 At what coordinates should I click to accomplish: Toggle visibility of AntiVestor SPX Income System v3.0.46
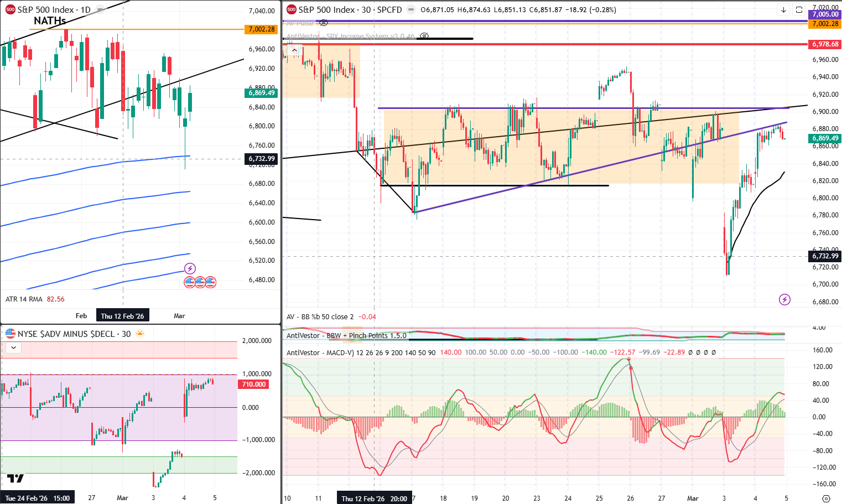point(424,35)
